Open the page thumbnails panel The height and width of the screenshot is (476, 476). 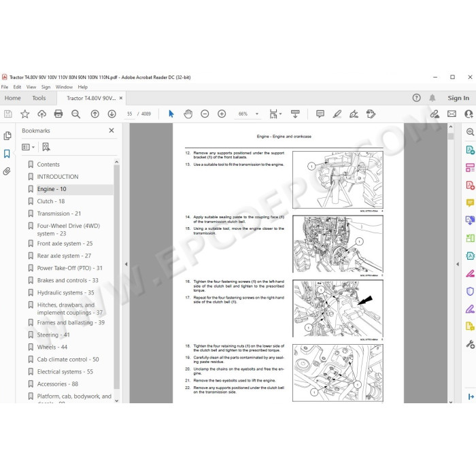pos(7,136)
